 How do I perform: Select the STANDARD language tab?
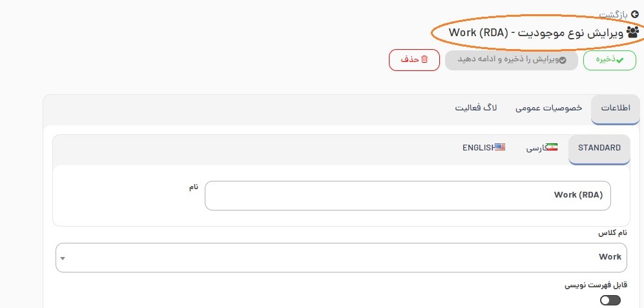599,148
